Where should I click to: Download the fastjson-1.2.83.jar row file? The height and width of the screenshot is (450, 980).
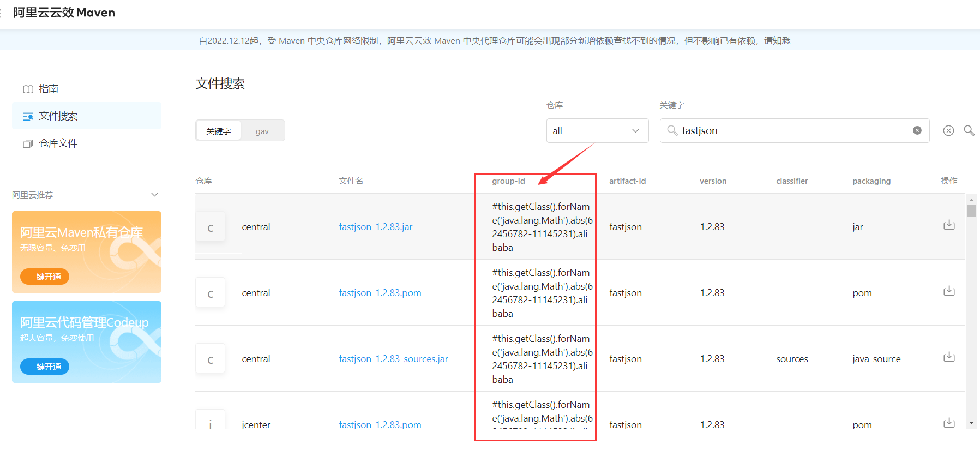[949, 225]
